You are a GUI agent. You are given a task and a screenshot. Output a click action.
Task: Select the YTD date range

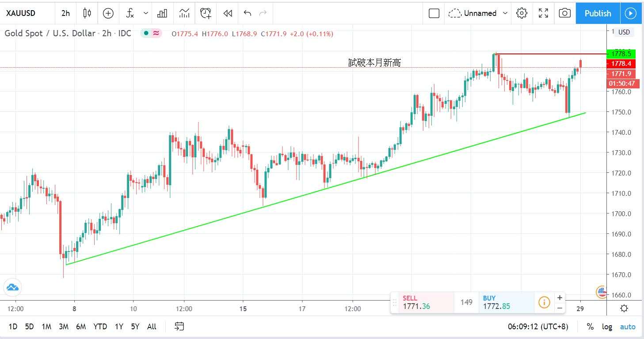point(100,327)
